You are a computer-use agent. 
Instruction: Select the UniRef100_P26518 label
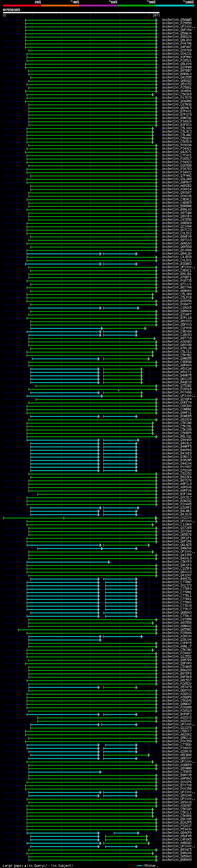click(x=177, y=389)
